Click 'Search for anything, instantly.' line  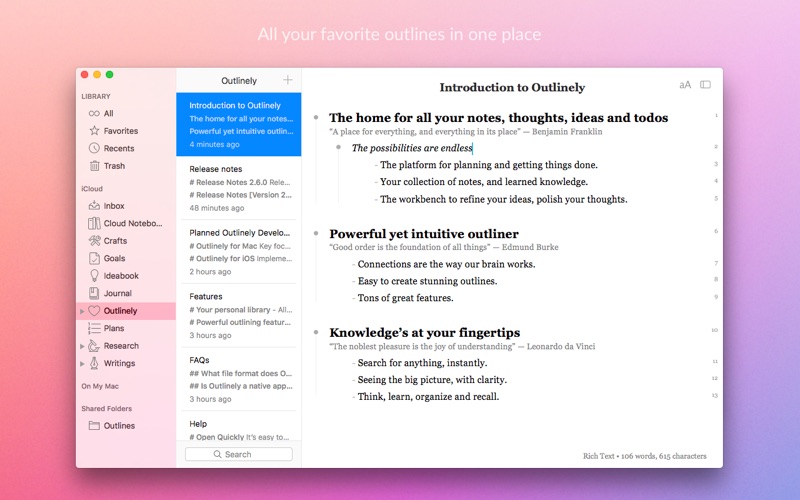[422, 363]
